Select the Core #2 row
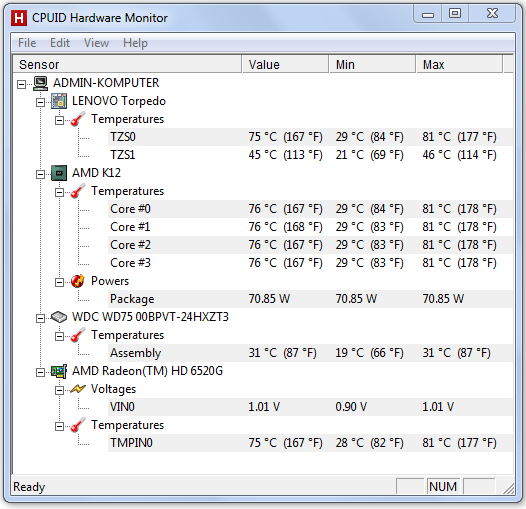 coord(310,245)
